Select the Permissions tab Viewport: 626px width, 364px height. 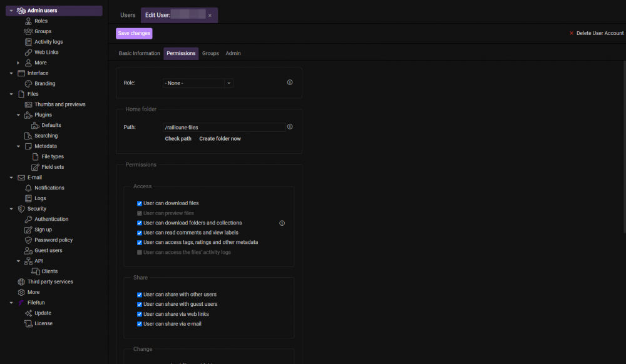click(x=181, y=53)
